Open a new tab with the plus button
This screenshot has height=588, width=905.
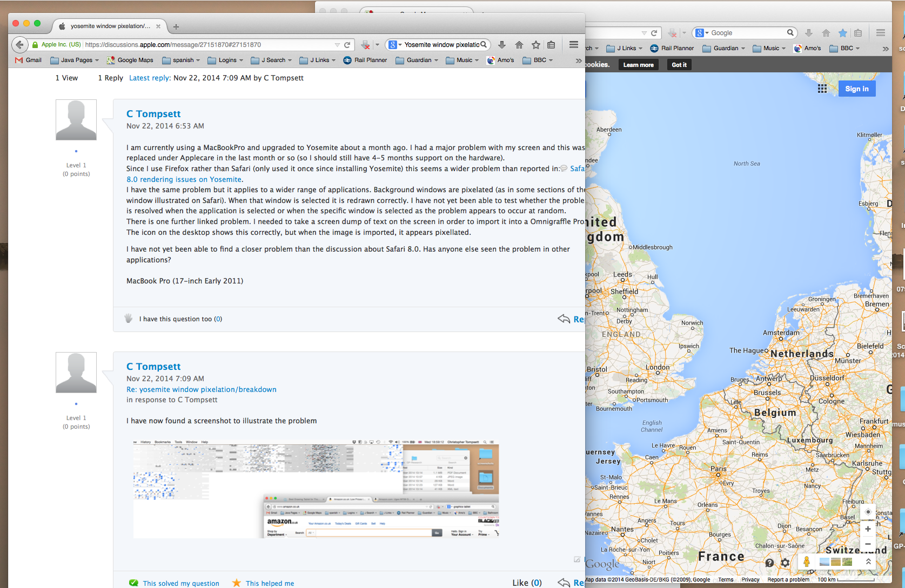coord(176,26)
